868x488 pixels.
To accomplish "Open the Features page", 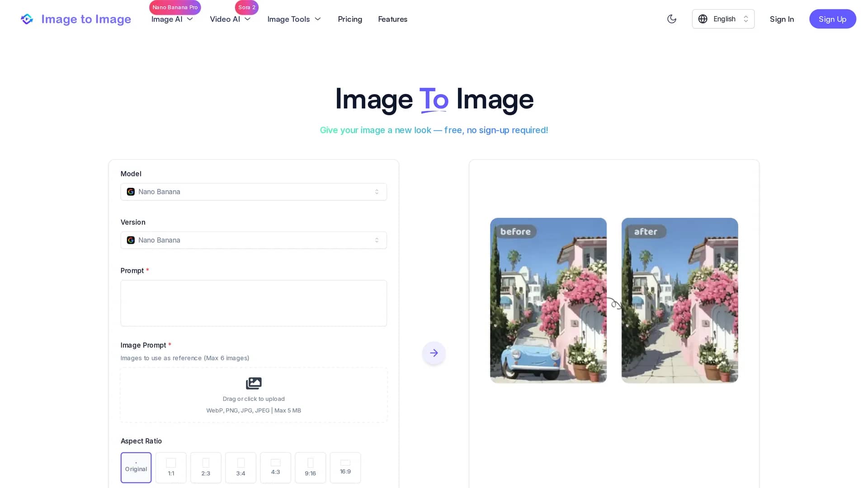I will tap(392, 19).
